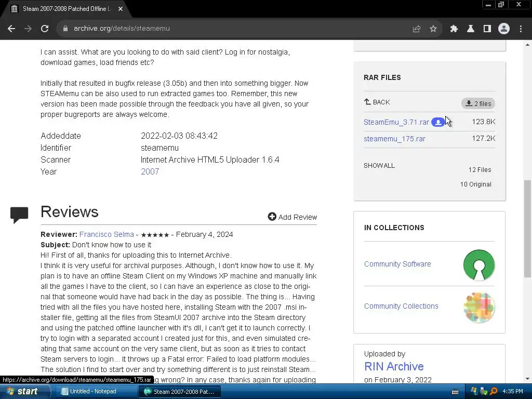Screen dimensions: 532x399
Task: Click the Community Collections colorful thumbnail
Action: pos(479,308)
